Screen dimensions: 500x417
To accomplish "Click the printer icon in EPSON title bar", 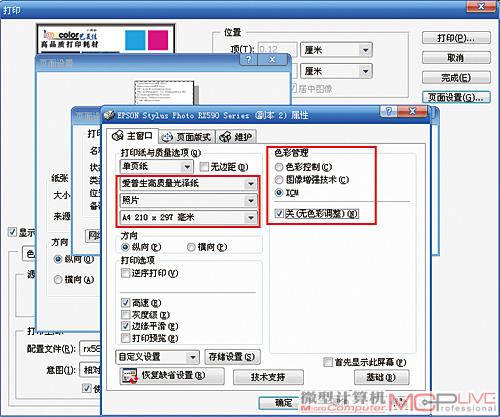I will click(109, 115).
